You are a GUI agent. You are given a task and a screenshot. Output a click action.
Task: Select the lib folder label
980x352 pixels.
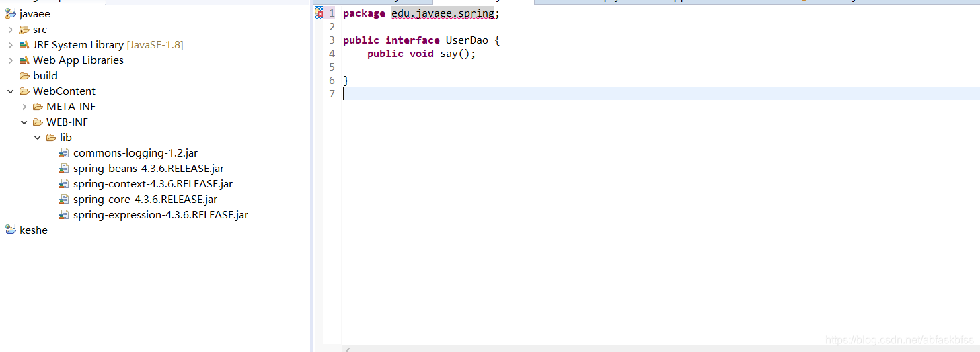coord(66,137)
